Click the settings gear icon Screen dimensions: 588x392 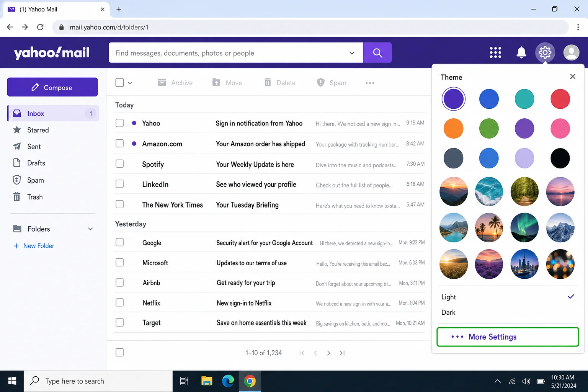(x=545, y=52)
